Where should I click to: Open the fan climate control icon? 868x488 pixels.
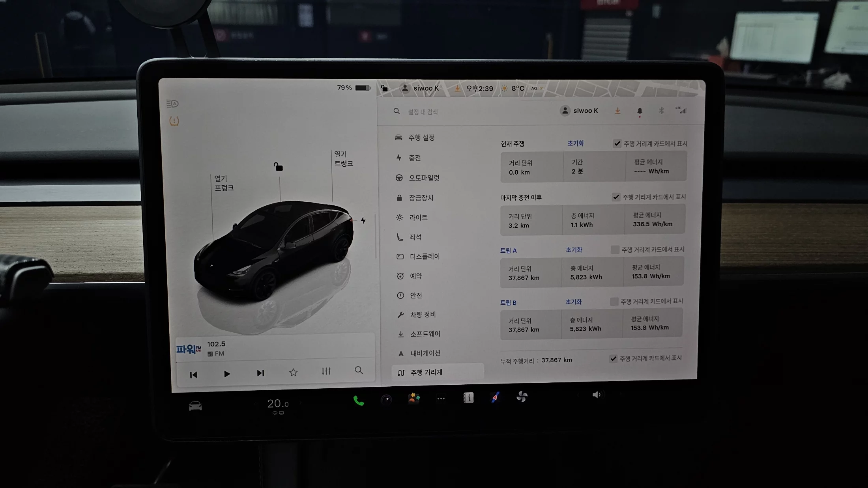tap(522, 397)
